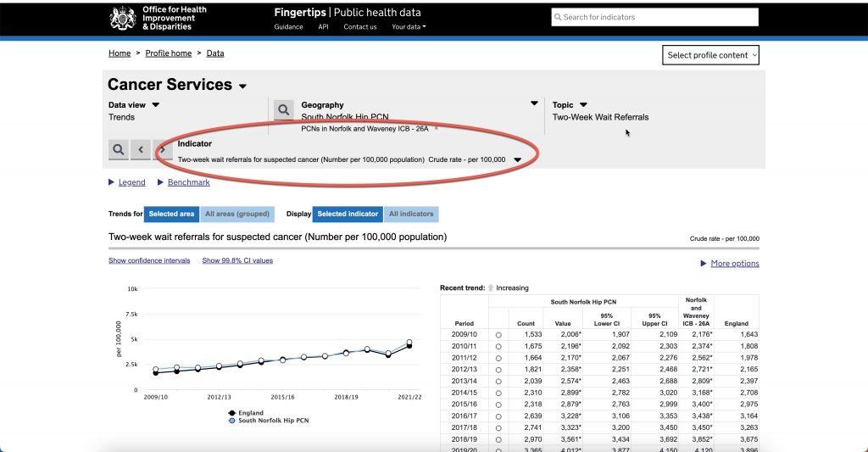This screenshot has width=868, height=452.
Task: Open the Geography dropdown arrow
Action: click(x=534, y=103)
